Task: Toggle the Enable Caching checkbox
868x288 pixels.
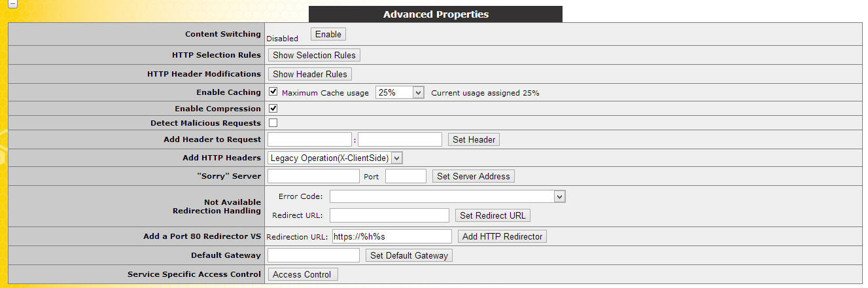Action: tap(273, 92)
